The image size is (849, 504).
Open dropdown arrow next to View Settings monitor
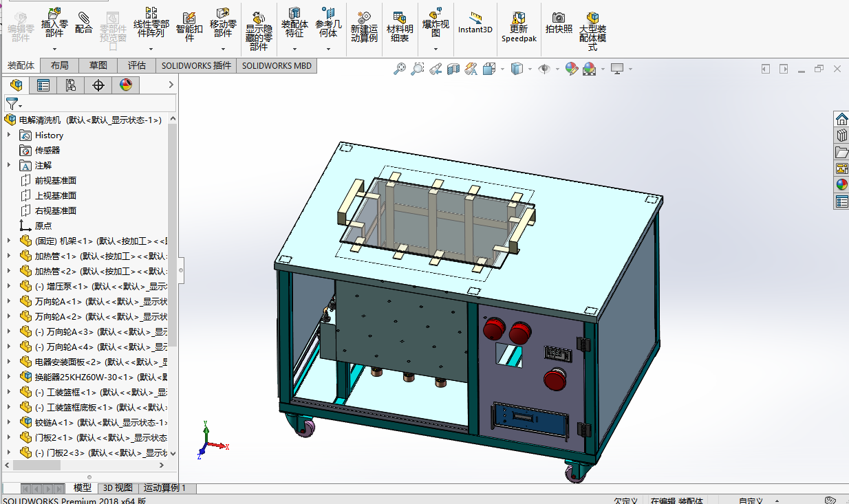click(630, 69)
